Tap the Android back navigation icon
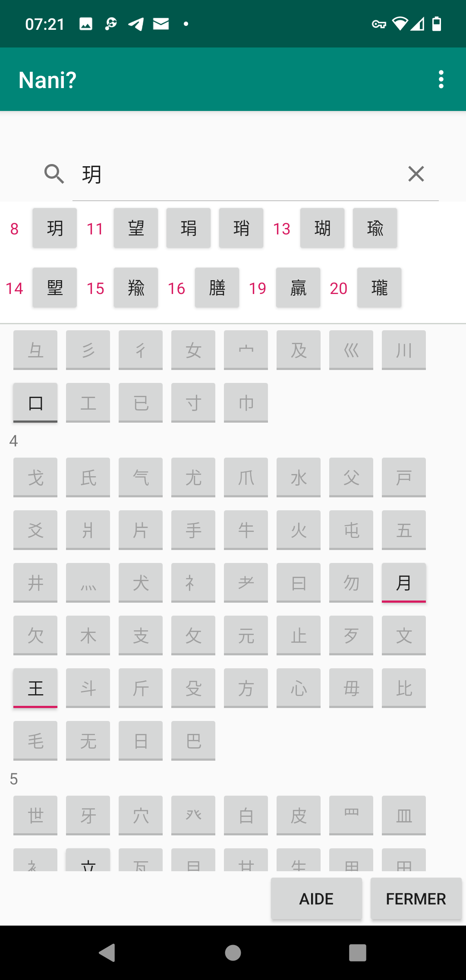Screen dimensions: 466x980 (x=107, y=952)
